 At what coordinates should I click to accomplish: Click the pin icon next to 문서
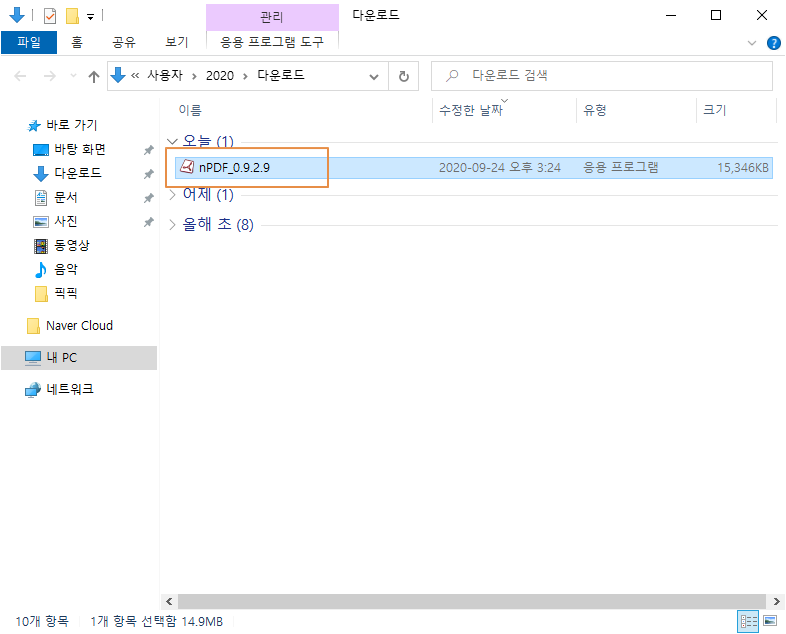148,198
